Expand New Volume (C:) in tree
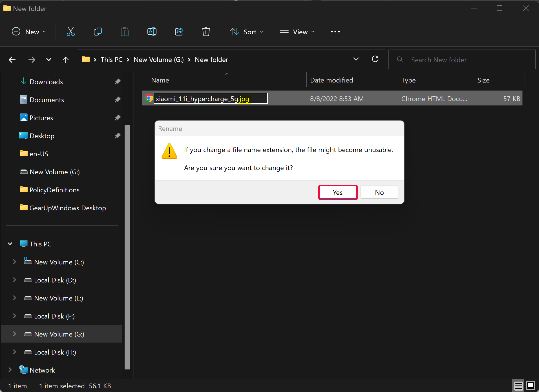The image size is (539, 392). pos(14,262)
